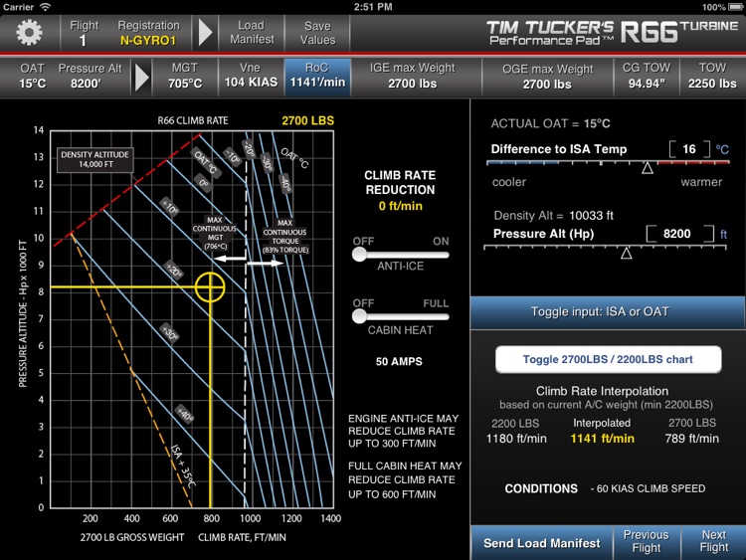Tap Max Continuous Torque label on chart
This screenshot has width=746, height=560.
(x=285, y=237)
